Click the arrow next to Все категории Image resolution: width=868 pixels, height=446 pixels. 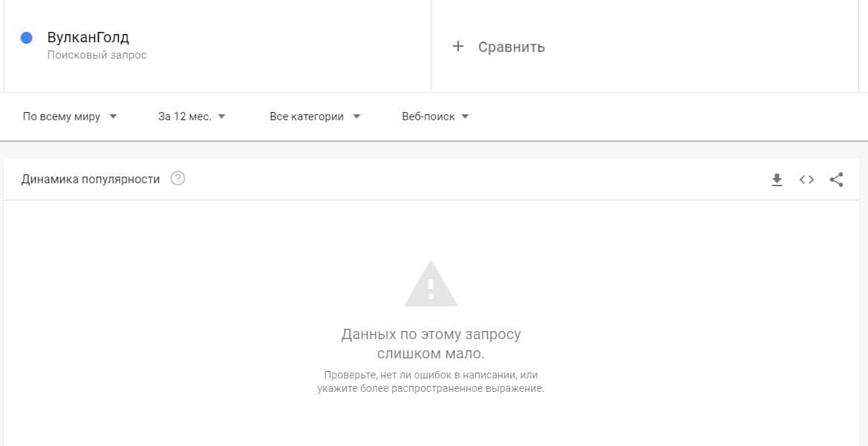(356, 117)
